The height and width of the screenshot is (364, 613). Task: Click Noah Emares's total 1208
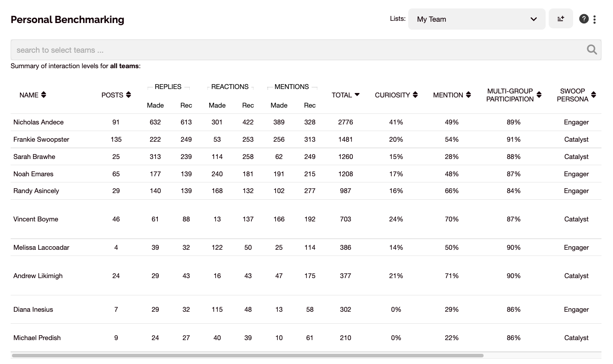tap(346, 174)
